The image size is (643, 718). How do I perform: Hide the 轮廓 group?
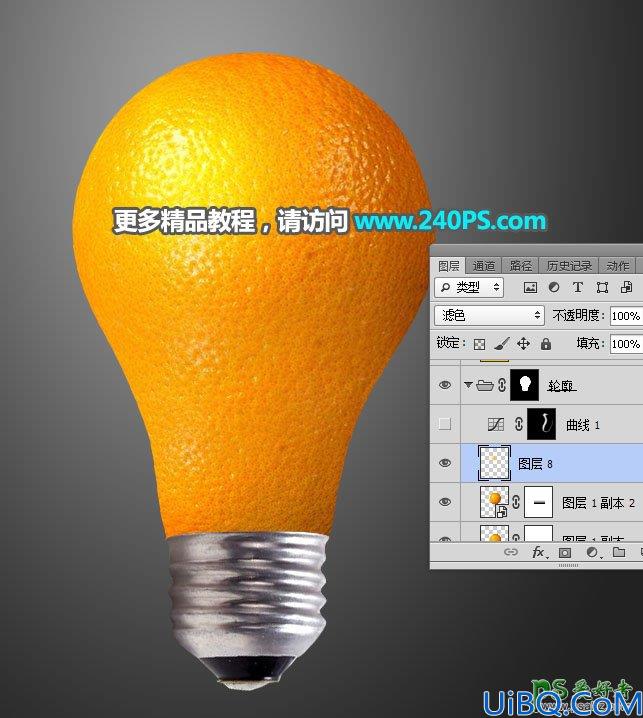pyautogui.click(x=444, y=385)
